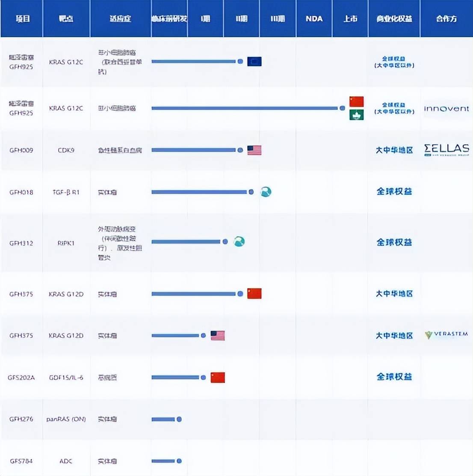Image resolution: width=473 pixels, height=476 pixels.
Task: Select the 靶点 column header
Action: pos(66,19)
